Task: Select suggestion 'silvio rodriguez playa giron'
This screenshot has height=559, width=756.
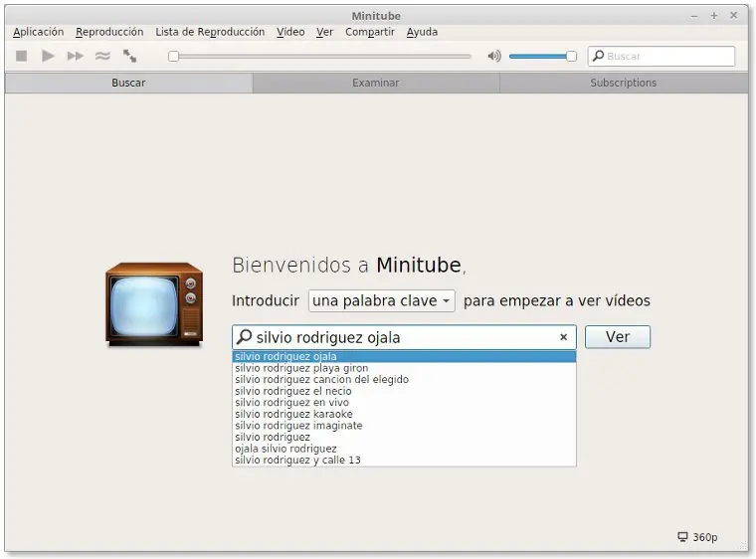Action: coord(404,368)
